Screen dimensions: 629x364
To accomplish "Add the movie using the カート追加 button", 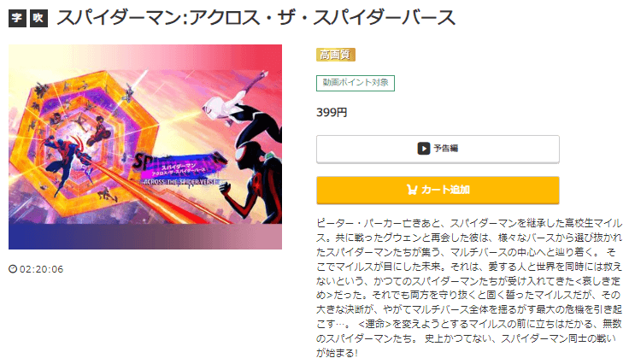I will click(438, 190).
